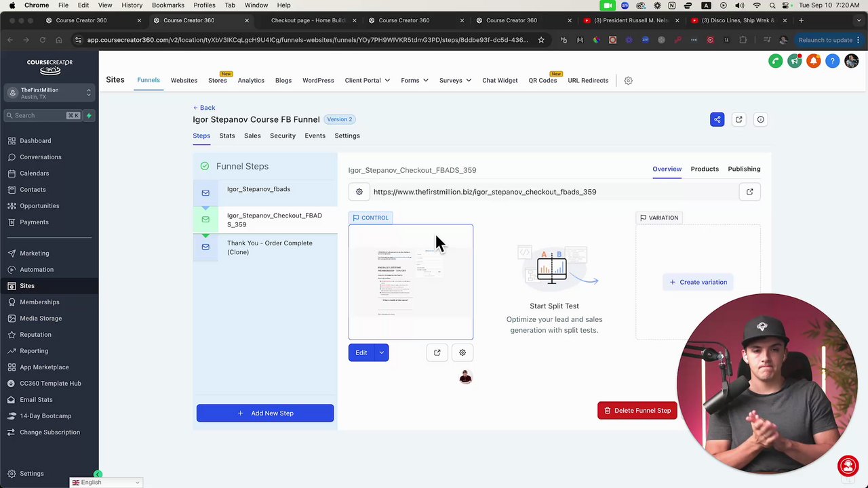Expand the Surveys dropdown menu
This screenshot has height=488, width=868.
[455, 80]
